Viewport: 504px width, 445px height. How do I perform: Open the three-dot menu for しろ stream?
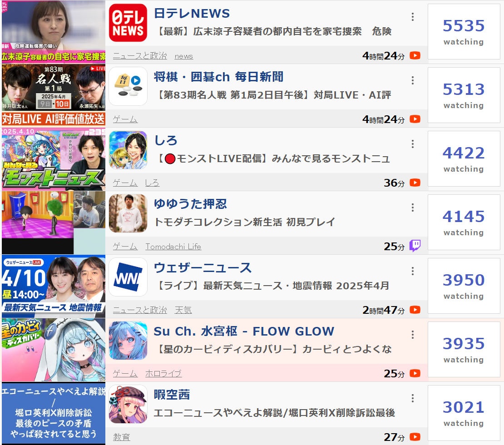[x=413, y=144]
